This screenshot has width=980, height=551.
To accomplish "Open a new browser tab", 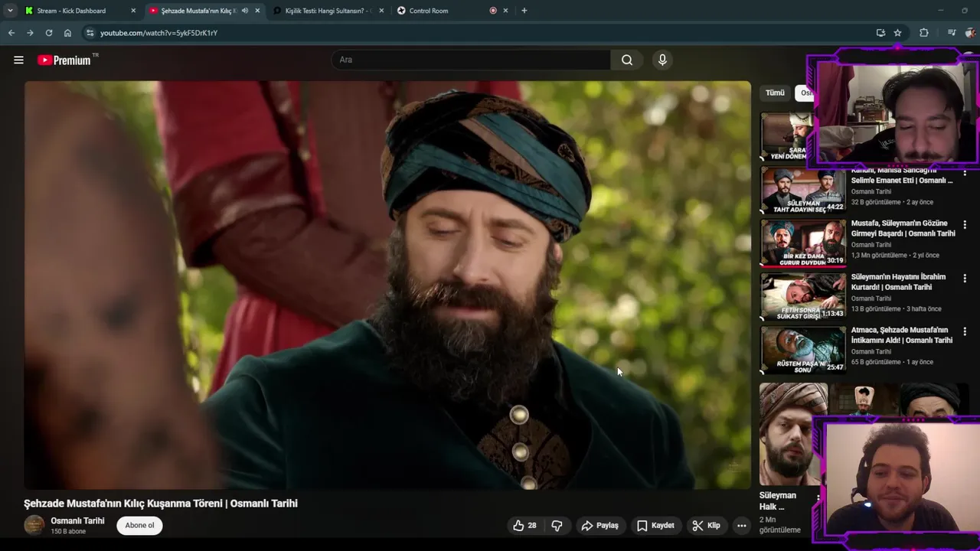I will [524, 11].
